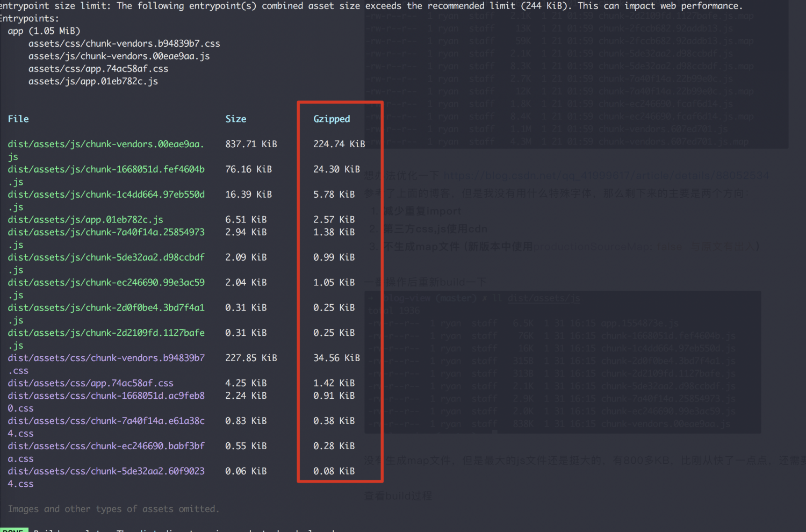Click the size value 2.24 KiB
The height and width of the screenshot is (532, 806).
(x=246, y=396)
